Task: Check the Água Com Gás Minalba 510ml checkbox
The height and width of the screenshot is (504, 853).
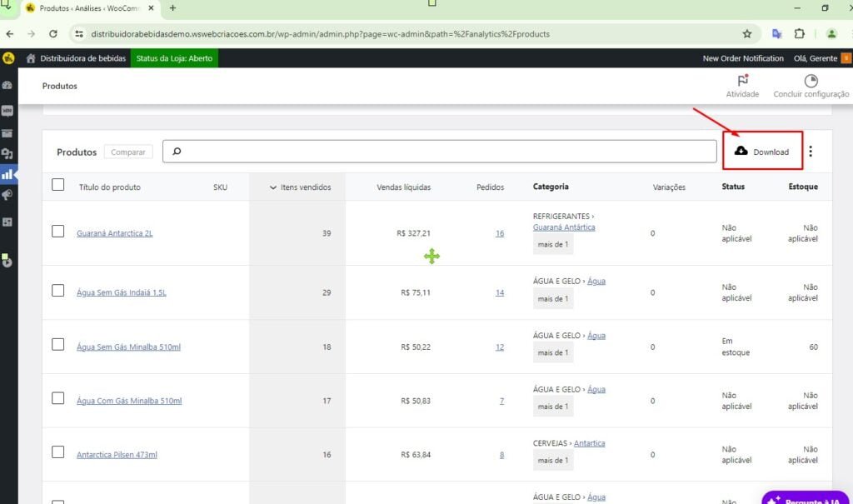Action: [57, 398]
